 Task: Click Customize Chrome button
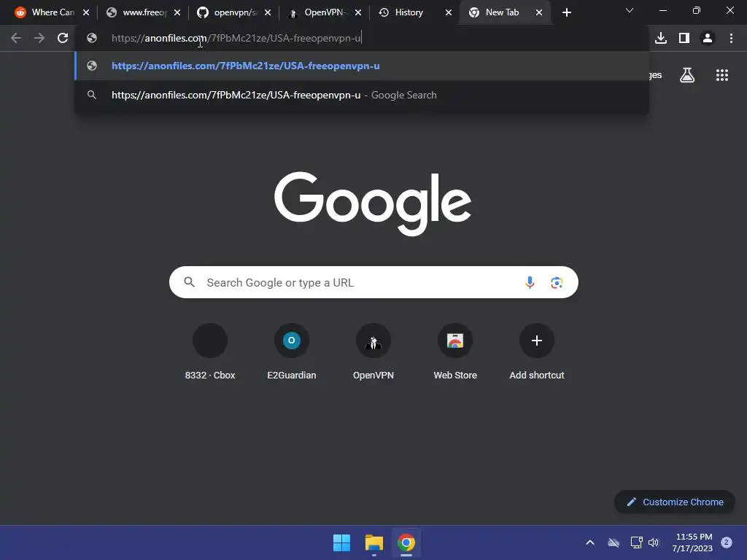tap(675, 502)
